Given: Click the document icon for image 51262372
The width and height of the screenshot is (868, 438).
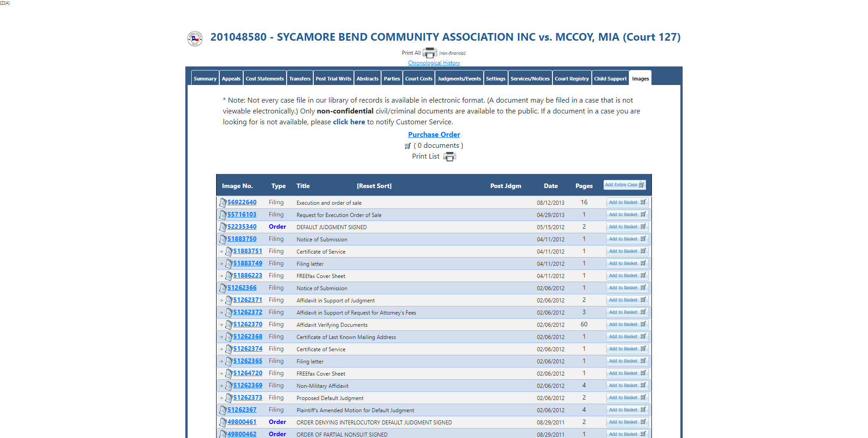Looking at the screenshot, I should [229, 312].
